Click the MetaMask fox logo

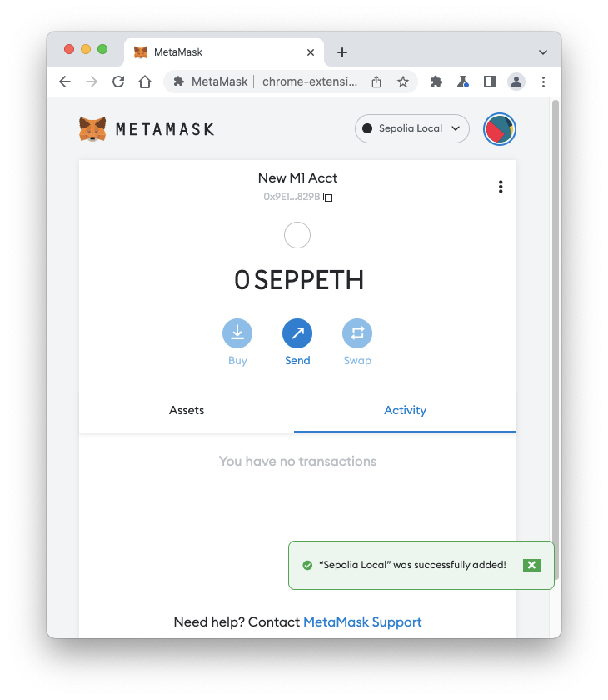click(x=92, y=129)
